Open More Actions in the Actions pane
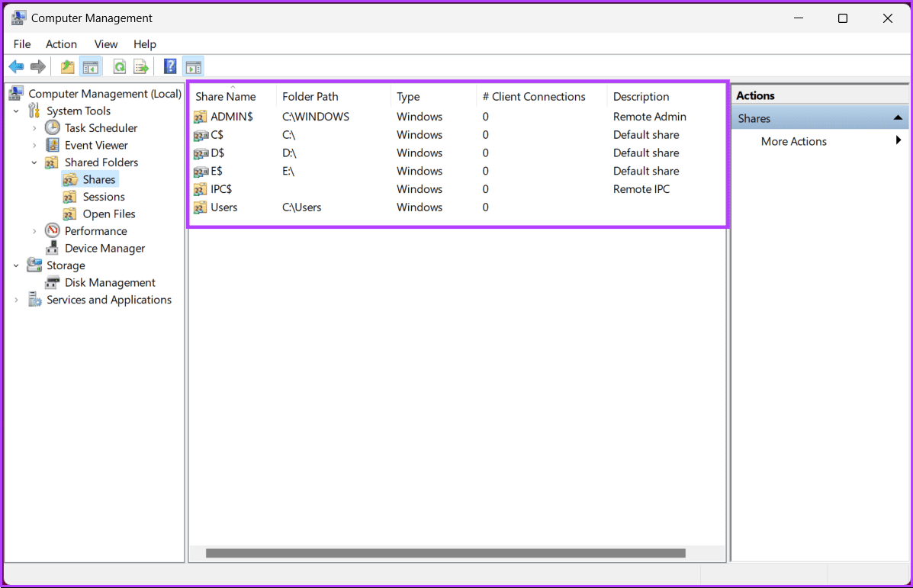The height and width of the screenshot is (588, 913). 793,141
